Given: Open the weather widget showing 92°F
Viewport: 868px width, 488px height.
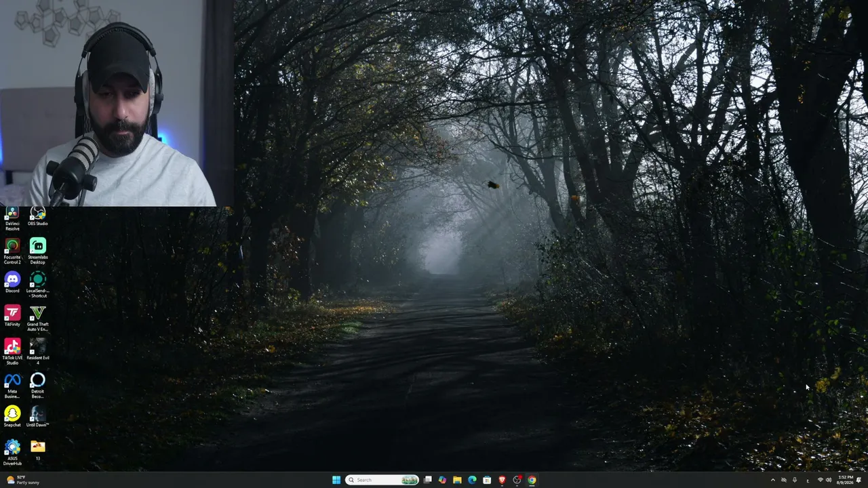Looking at the screenshot, I should click(23, 480).
